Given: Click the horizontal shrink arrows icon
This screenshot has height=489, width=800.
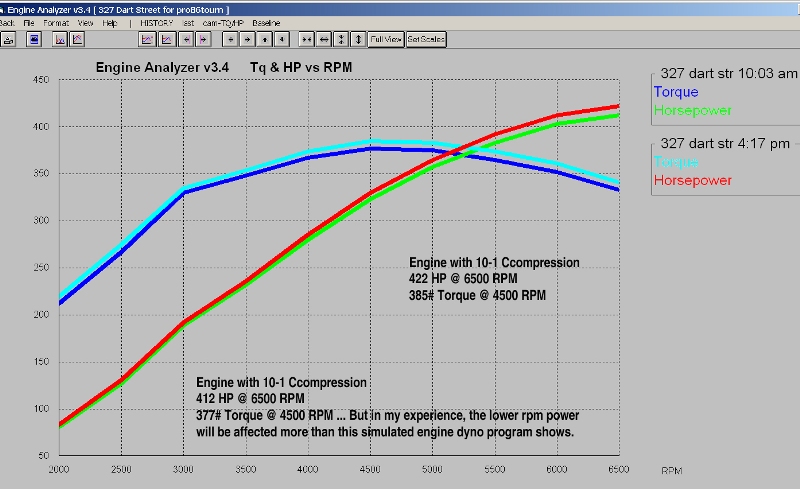Looking at the screenshot, I should tap(306, 39).
